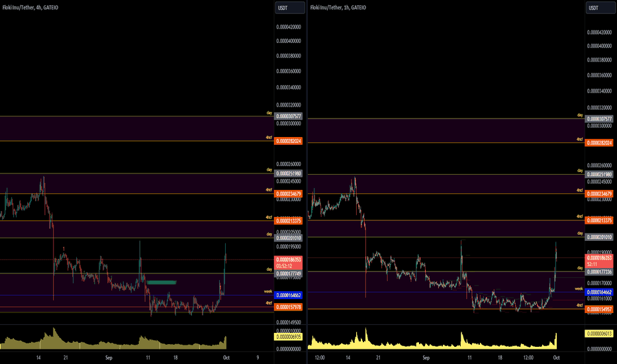The image size is (617, 364).
Task: Select the 0.0000234679 orange label in 4h chart
Action: (x=289, y=194)
